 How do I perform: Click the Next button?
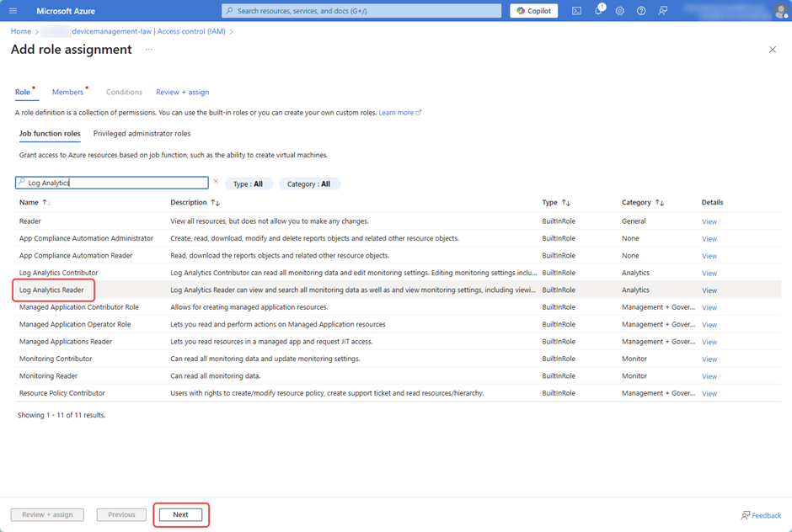click(180, 514)
